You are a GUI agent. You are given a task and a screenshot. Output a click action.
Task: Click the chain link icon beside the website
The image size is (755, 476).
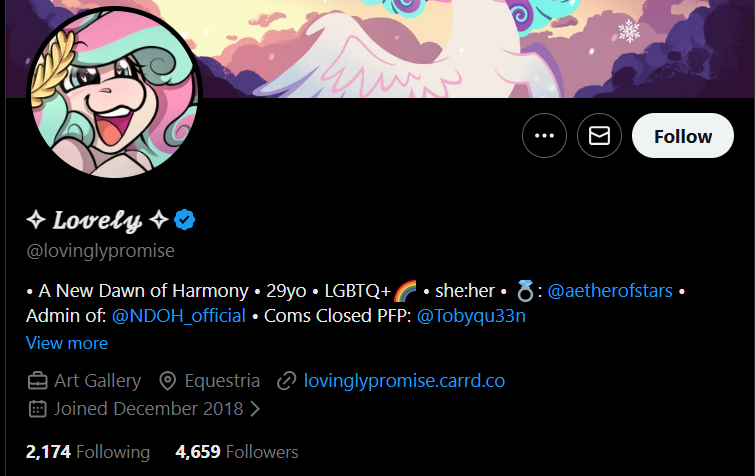coord(286,381)
